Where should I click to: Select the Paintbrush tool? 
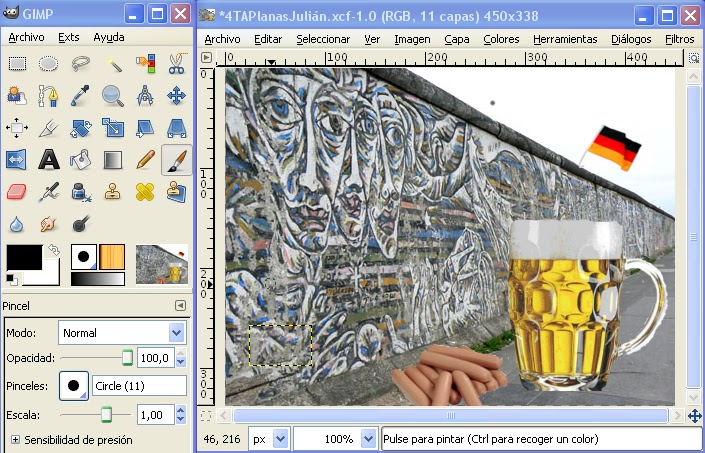(x=177, y=160)
